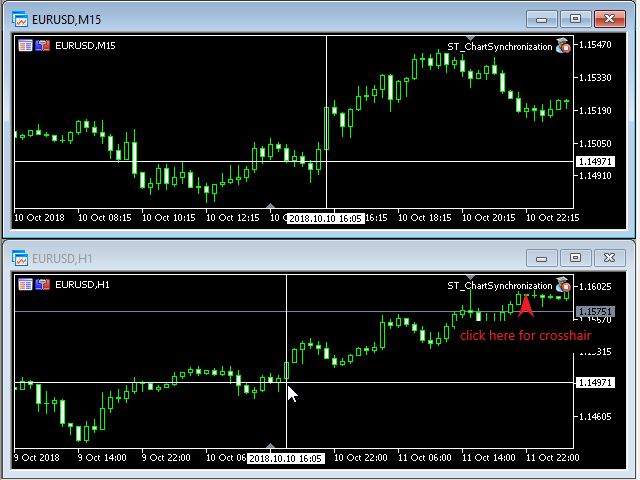Open Depth of Market icon in H1 chart
Viewport: 640px width, 480px height.
[25, 284]
